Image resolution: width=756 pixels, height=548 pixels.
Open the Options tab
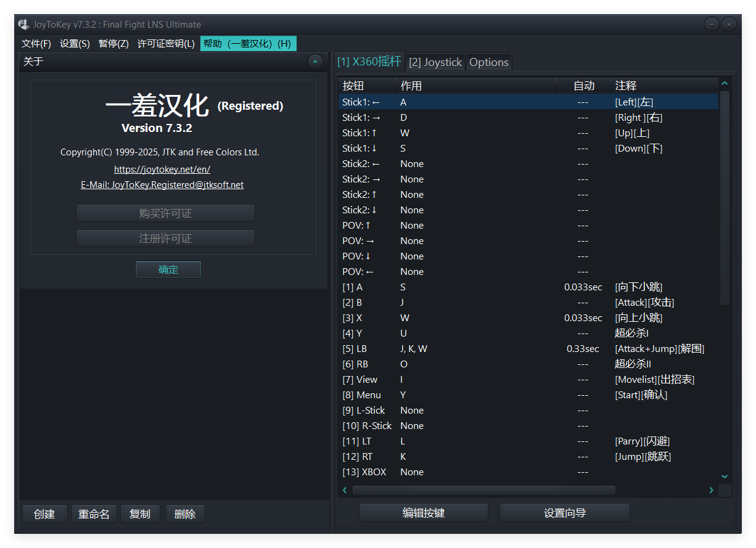[x=488, y=62]
